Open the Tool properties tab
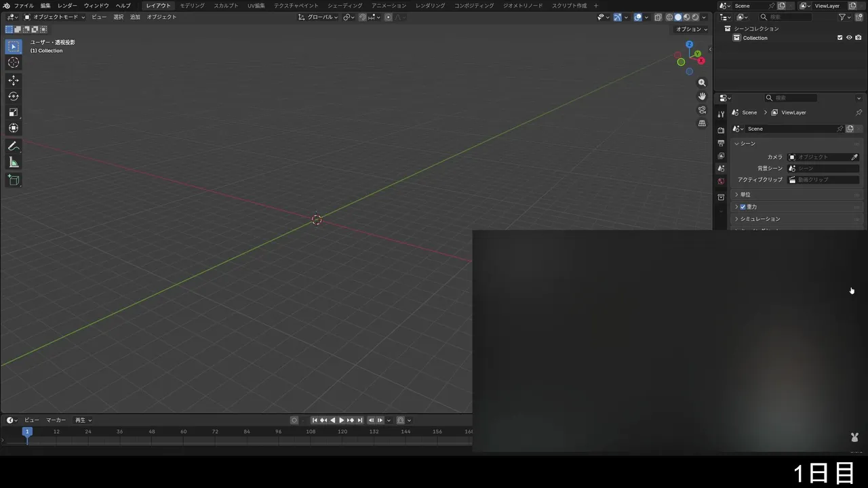 [x=721, y=114]
